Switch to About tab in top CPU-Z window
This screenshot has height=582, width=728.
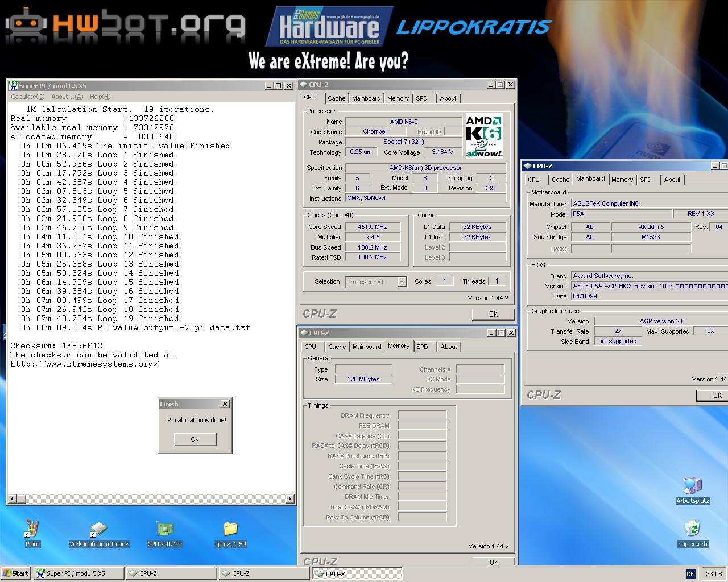coord(448,98)
